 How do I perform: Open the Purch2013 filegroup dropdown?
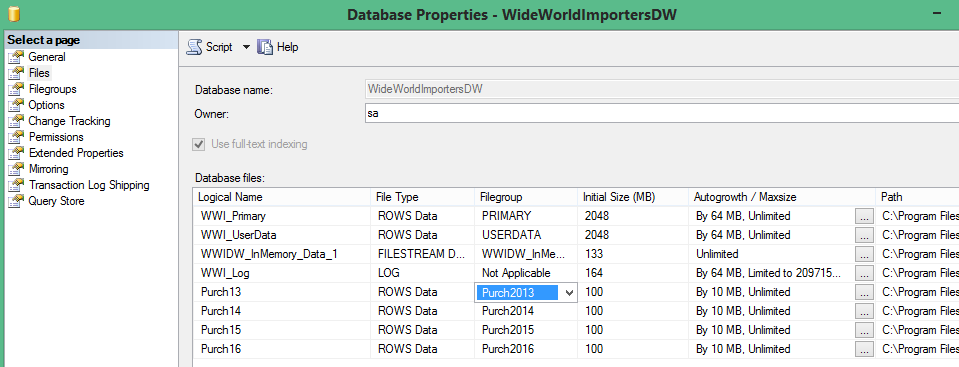[569, 292]
